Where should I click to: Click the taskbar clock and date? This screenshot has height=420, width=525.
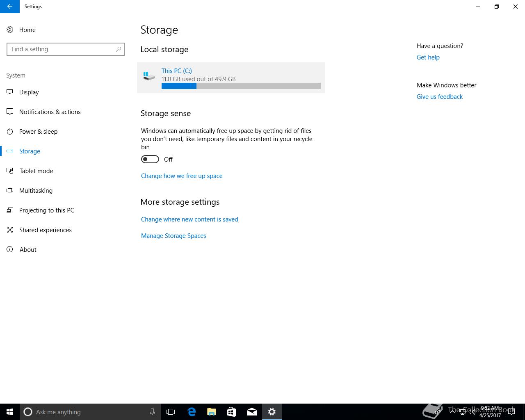tap(490, 412)
